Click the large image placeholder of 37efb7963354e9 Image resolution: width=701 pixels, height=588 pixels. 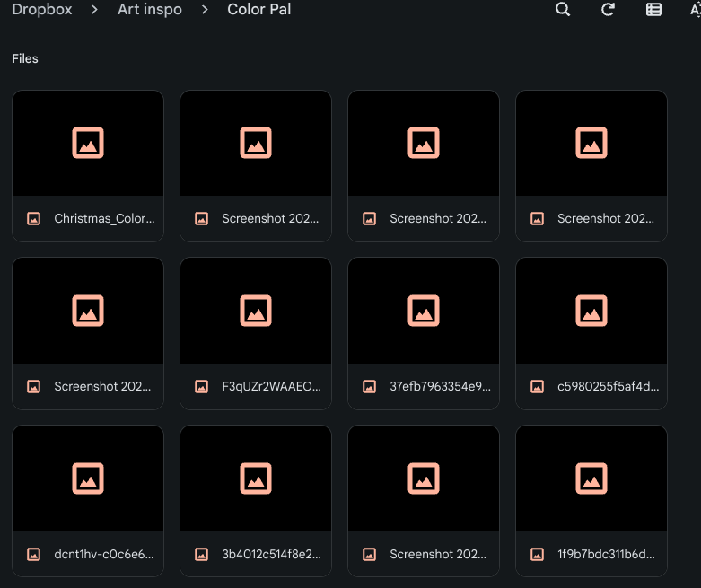point(424,311)
